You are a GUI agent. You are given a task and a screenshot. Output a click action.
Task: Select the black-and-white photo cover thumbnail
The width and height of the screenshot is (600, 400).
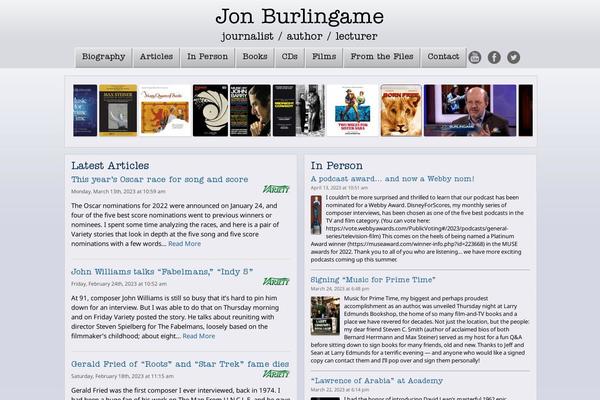(298, 110)
